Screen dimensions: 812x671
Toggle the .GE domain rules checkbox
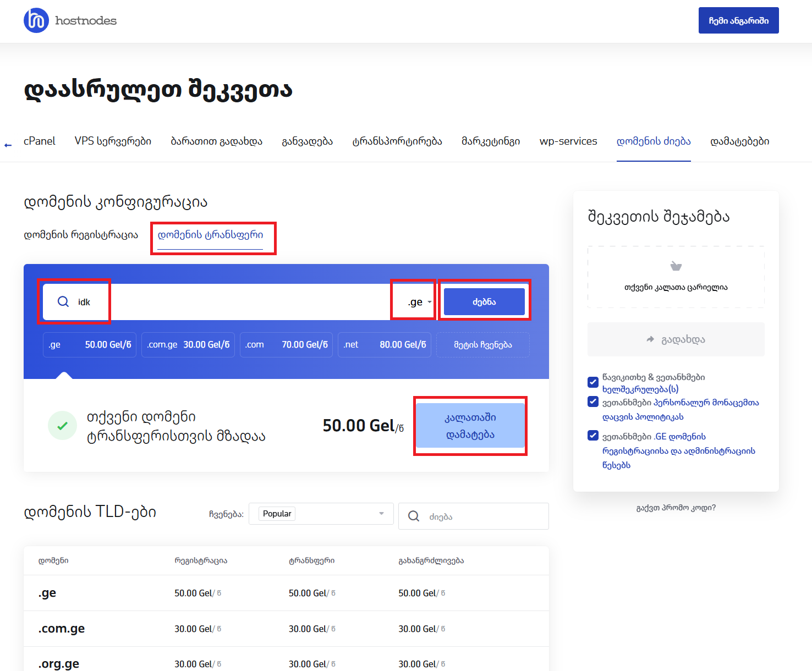(593, 436)
